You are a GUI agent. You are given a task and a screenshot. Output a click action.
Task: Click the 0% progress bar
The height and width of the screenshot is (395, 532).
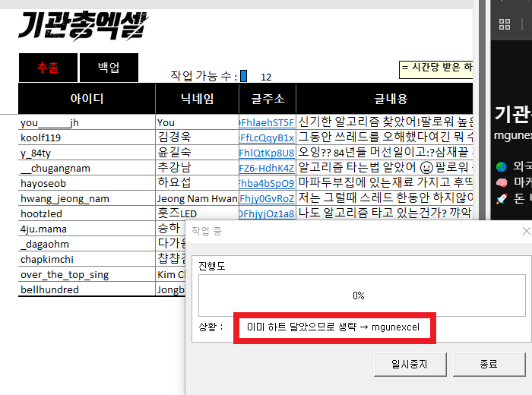tap(362, 295)
